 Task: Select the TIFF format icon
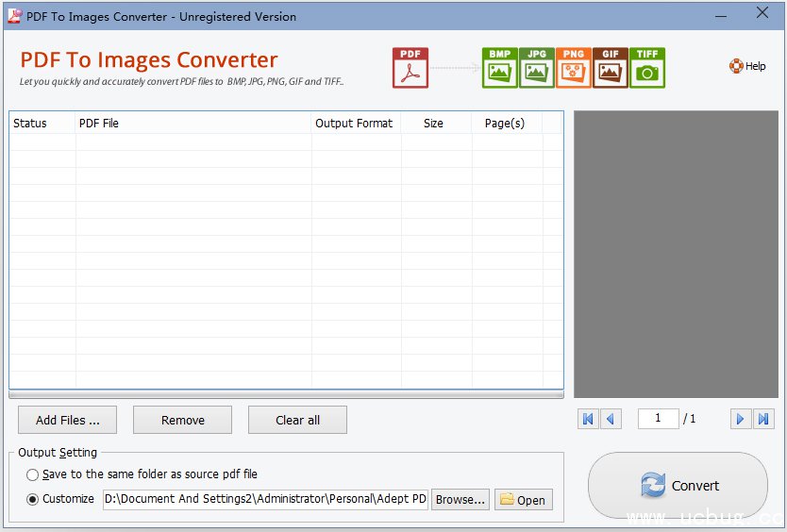point(647,68)
